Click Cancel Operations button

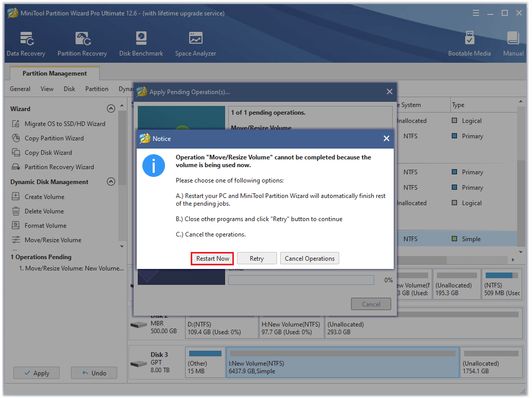click(x=309, y=259)
